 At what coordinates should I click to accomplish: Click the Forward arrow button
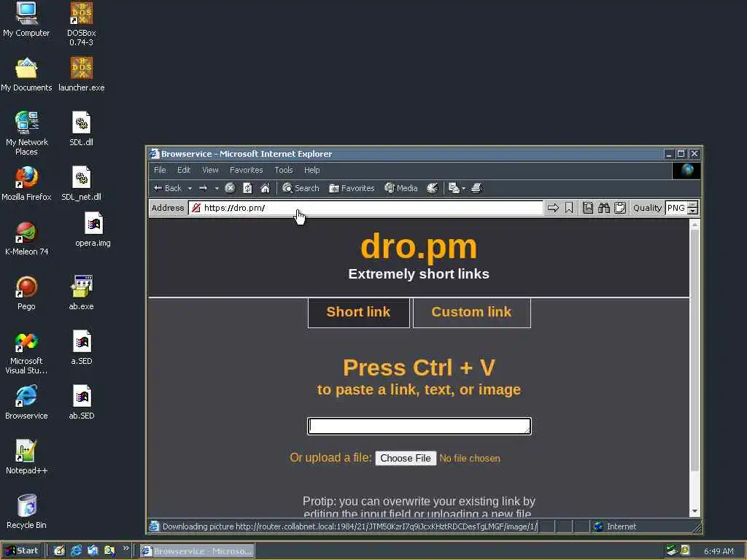[204, 188]
